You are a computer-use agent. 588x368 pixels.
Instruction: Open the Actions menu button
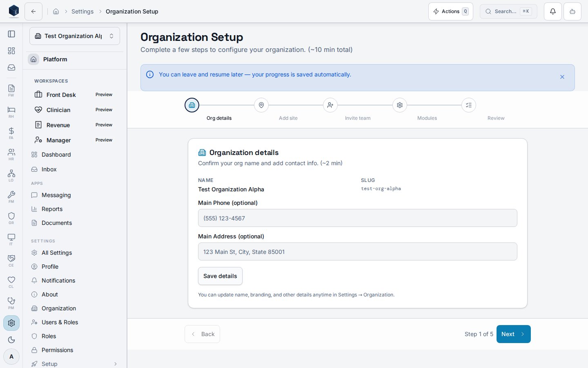[x=451, y=11]
